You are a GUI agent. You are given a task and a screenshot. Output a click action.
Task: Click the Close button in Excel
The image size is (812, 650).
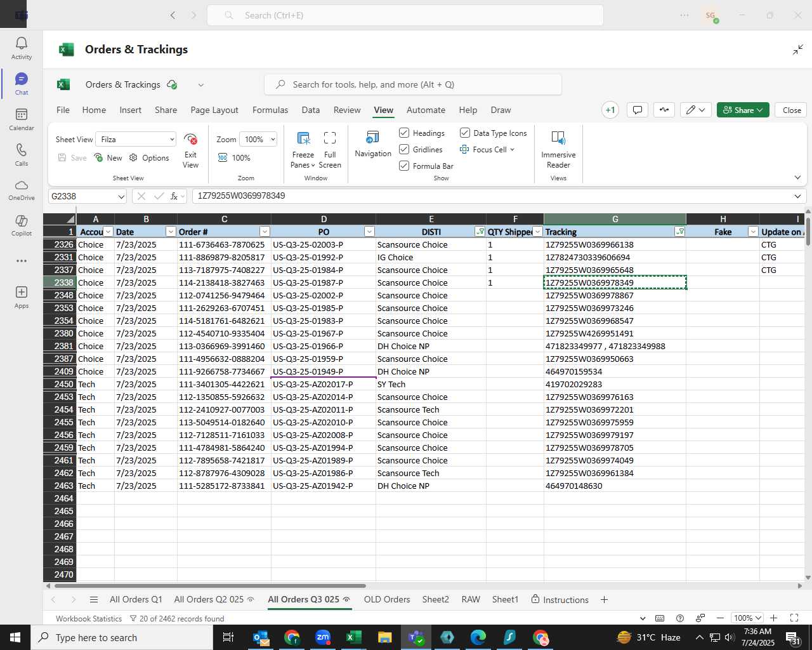[792, 110]
